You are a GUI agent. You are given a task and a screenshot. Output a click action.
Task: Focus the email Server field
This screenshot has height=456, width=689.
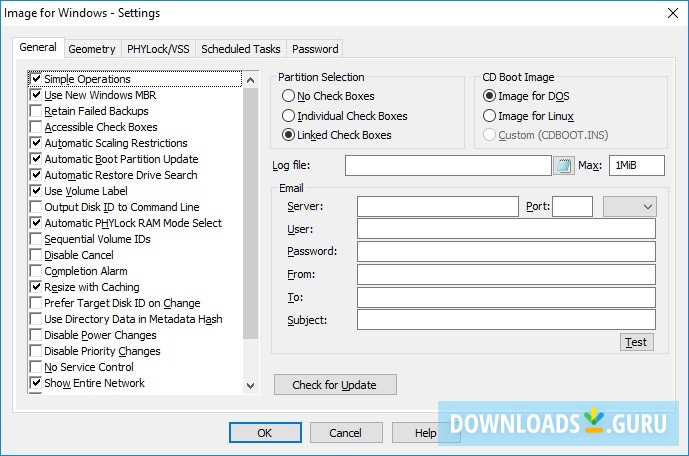point(438,206)
